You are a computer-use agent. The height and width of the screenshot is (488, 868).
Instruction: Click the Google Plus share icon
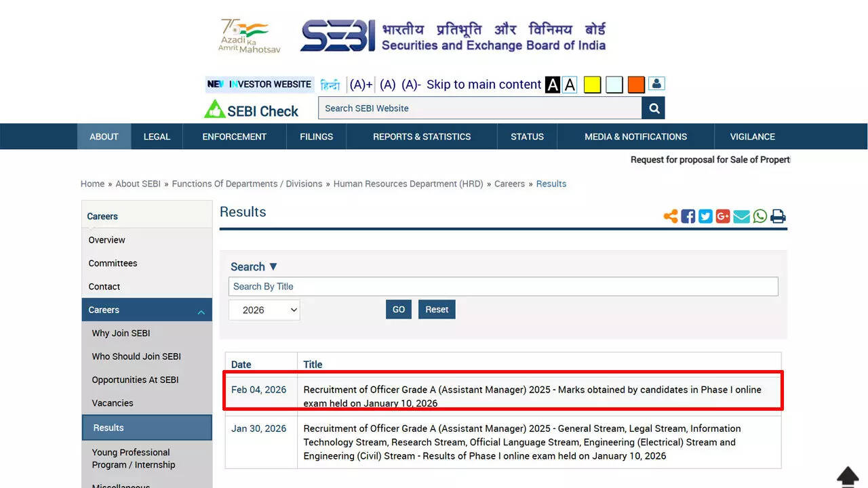[x=723, y=216]
